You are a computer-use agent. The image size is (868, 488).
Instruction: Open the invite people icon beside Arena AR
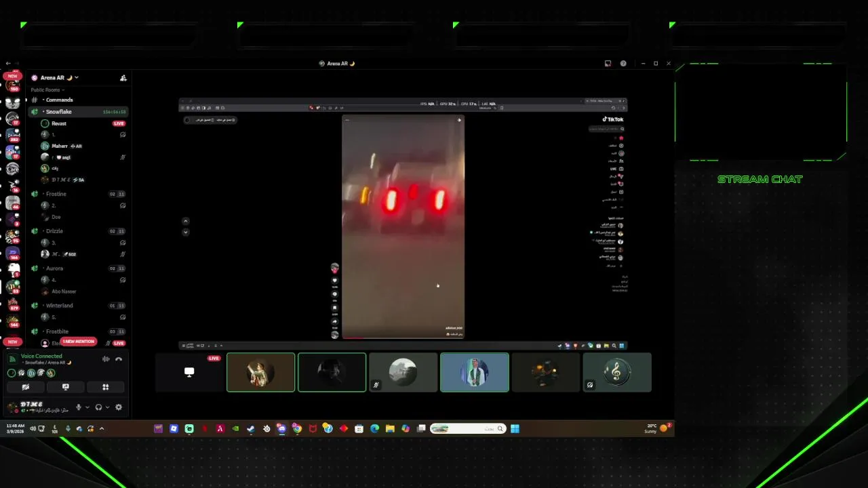[123, 78]
